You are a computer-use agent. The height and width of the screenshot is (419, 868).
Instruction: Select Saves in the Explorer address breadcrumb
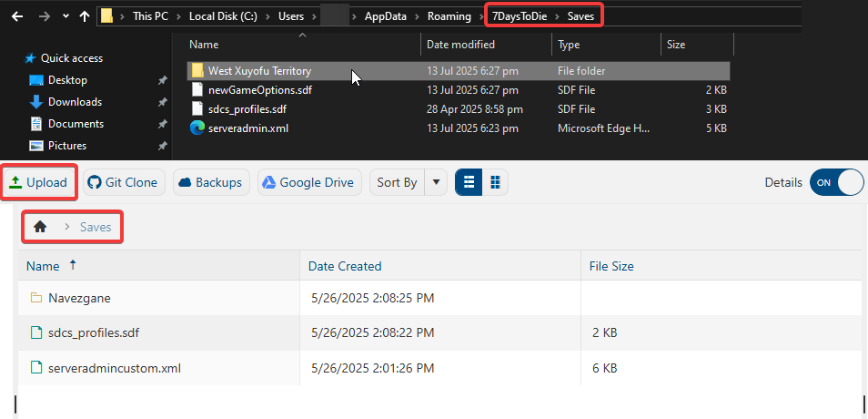[x=580, y=16]
